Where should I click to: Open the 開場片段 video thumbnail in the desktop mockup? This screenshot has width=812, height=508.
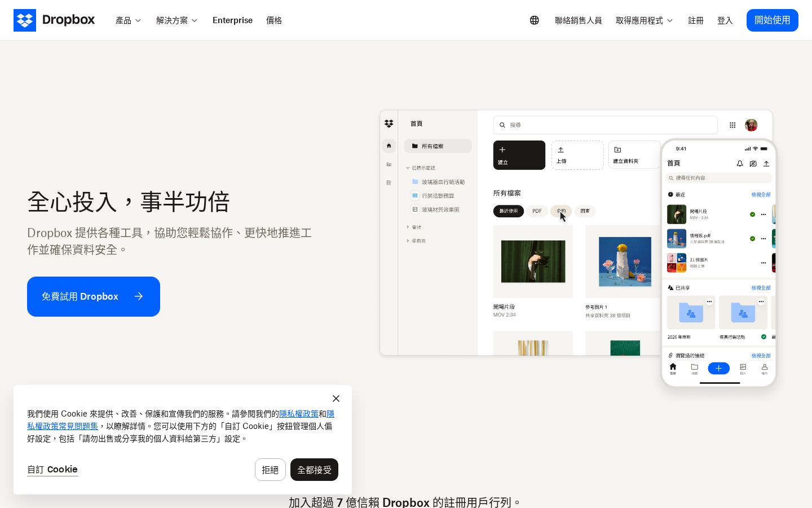pos(533,261)
